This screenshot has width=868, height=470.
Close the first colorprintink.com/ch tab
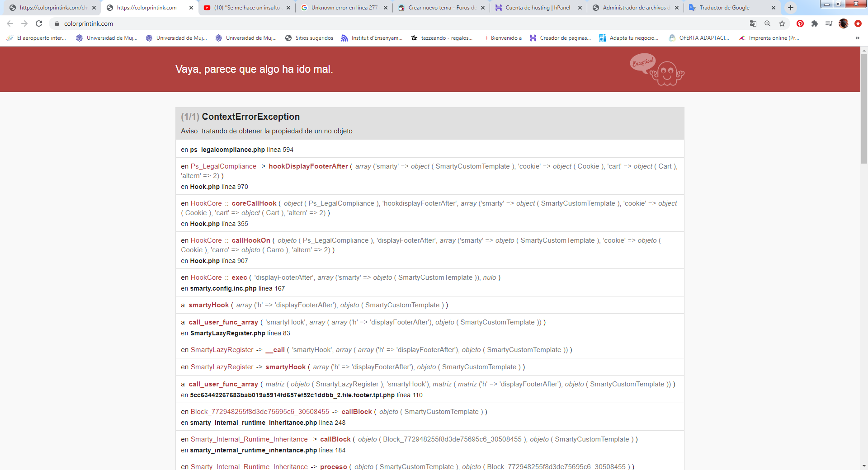94,8
